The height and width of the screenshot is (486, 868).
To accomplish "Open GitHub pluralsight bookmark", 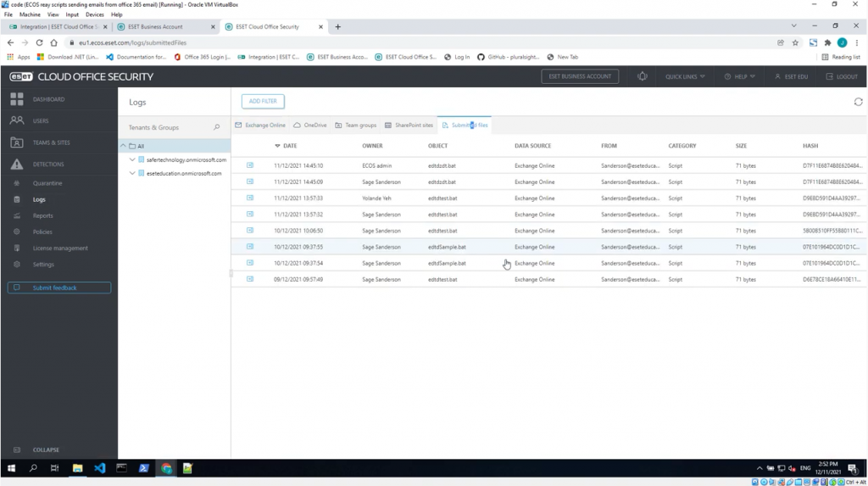I will (509, 57).
